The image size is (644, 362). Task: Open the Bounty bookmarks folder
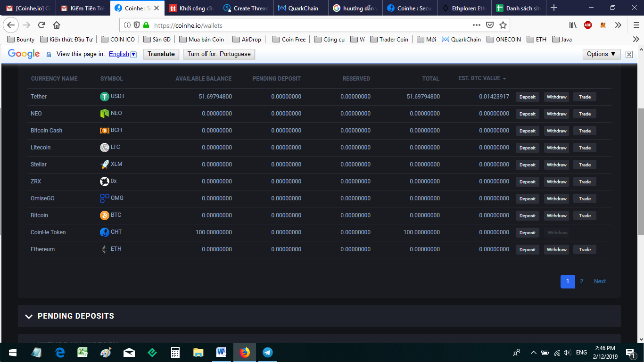21,39
